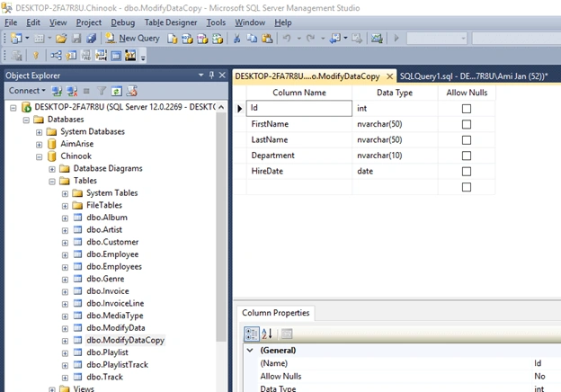Image resolution: width=561 pixels, height=392 pixels.
Task: Click the Analysis Services DMX Query icon
Action: [202, 39]
